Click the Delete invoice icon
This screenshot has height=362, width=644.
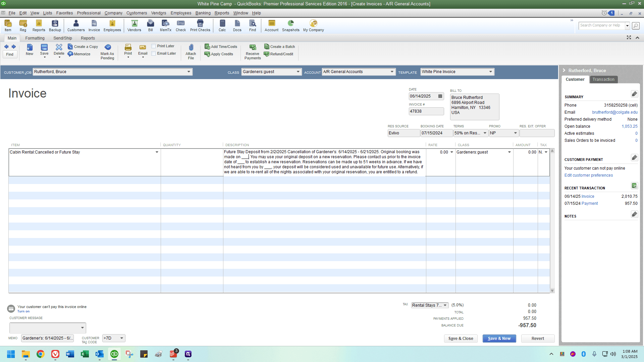59,50
